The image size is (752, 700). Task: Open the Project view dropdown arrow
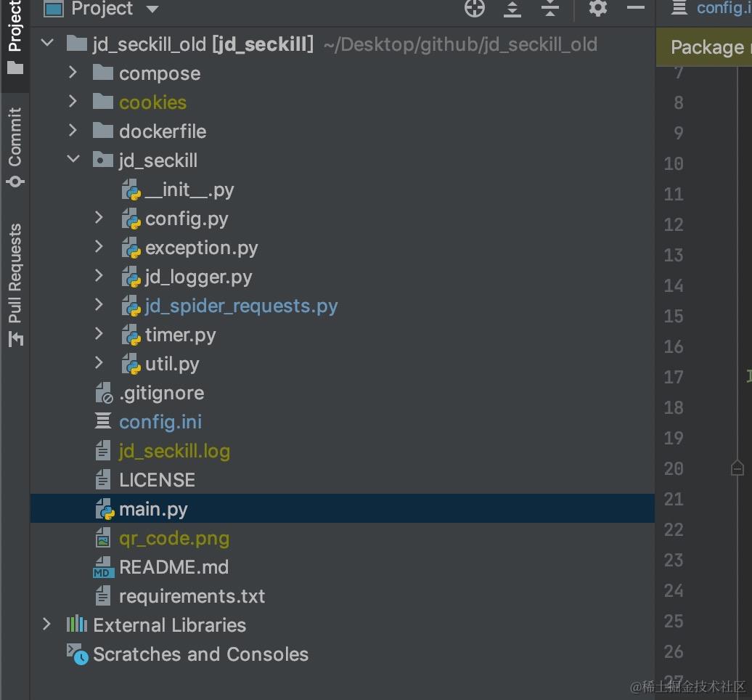[x=152, y=9]
